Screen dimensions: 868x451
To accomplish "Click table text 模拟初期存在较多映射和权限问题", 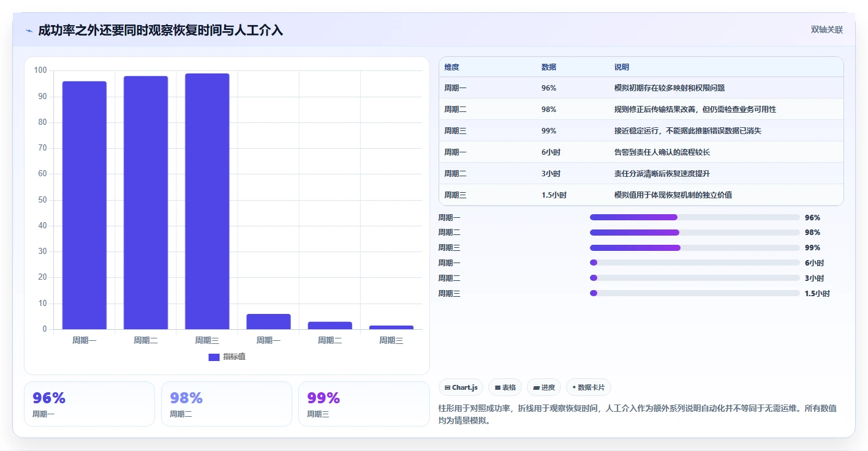I will click(670, 88).
